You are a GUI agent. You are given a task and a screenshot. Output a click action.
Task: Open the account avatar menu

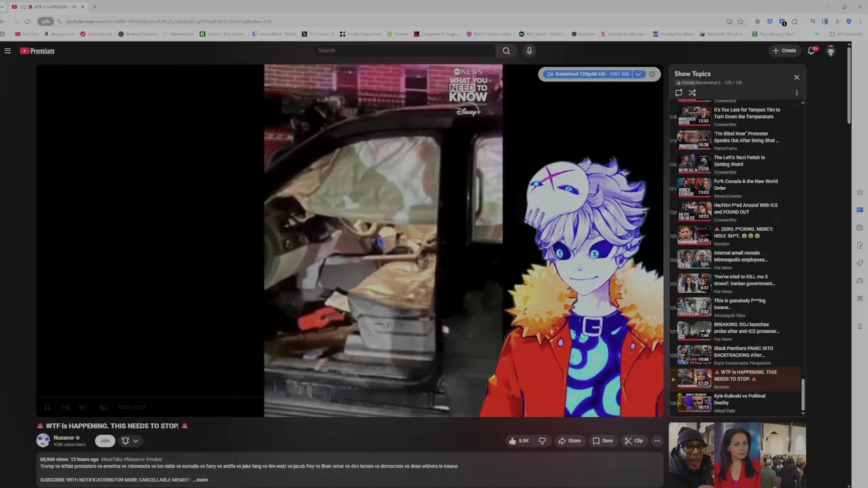(831, 51)
